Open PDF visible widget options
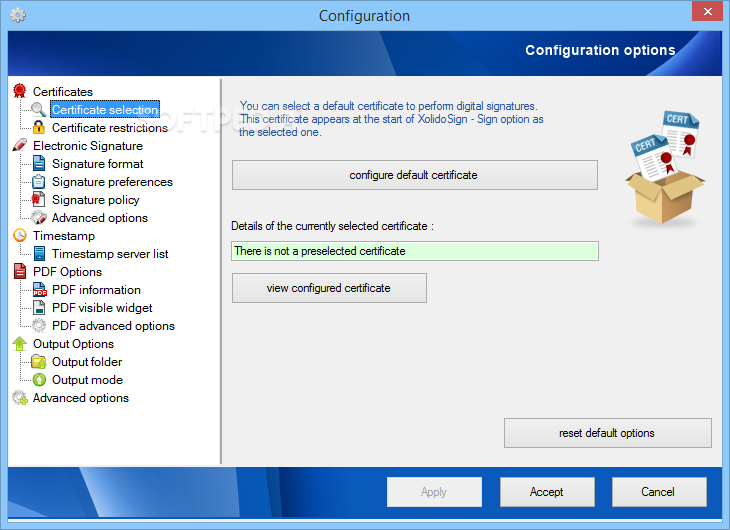Viewport: 730px width, 530px height. [102, 308]
